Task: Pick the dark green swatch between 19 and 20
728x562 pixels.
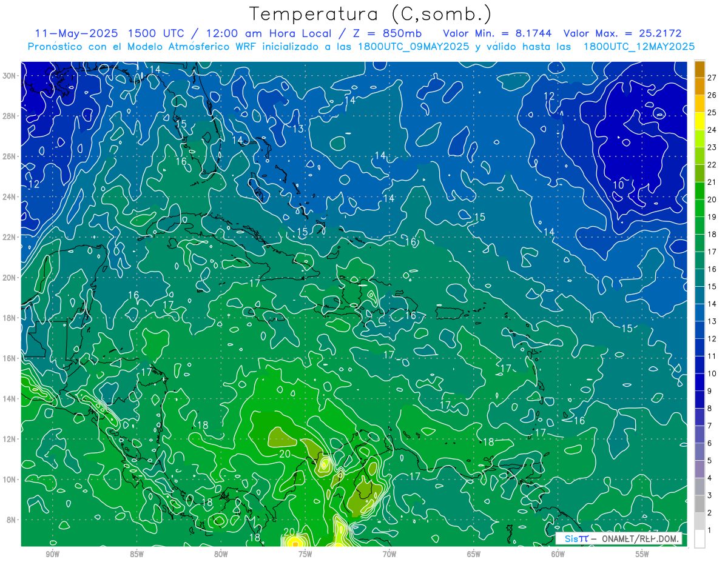Action: click(x=699, y=208)
